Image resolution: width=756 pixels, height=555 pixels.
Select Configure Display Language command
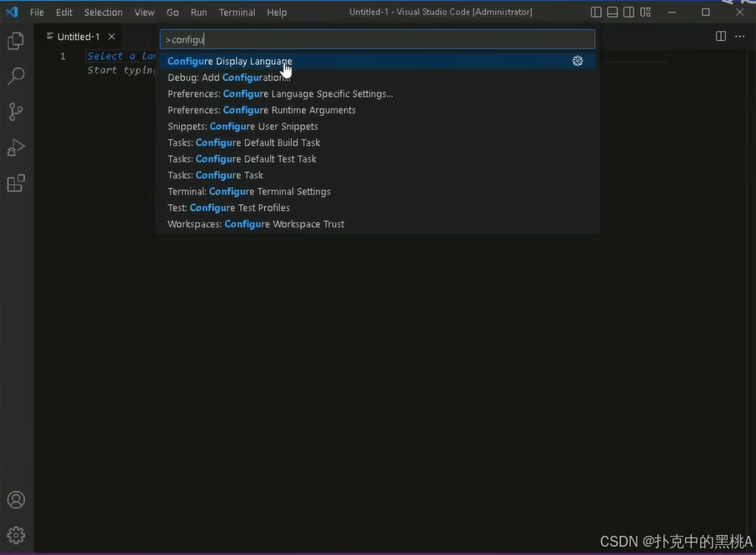pyautogui.click(x=378, y=61)
